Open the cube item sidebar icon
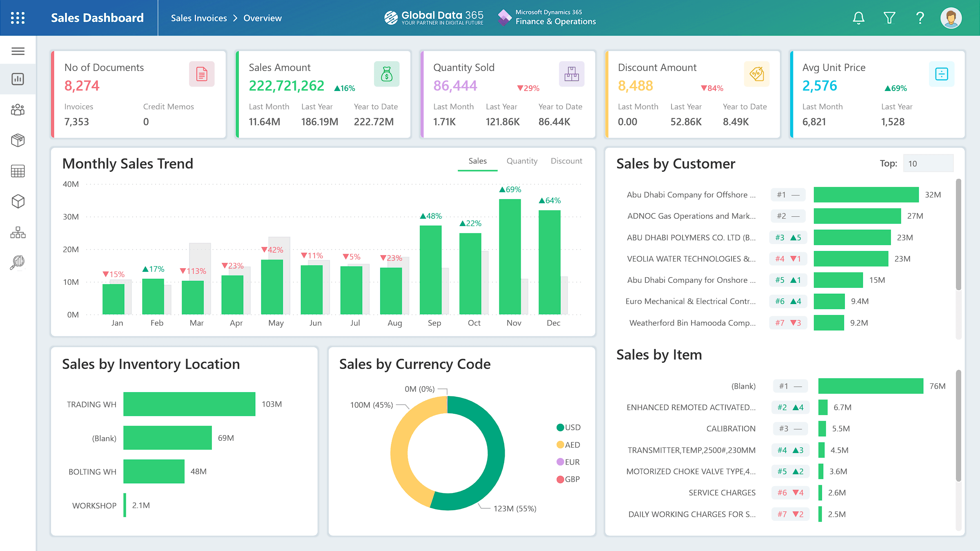Screen dimensions: 980x551 point(18,201)
